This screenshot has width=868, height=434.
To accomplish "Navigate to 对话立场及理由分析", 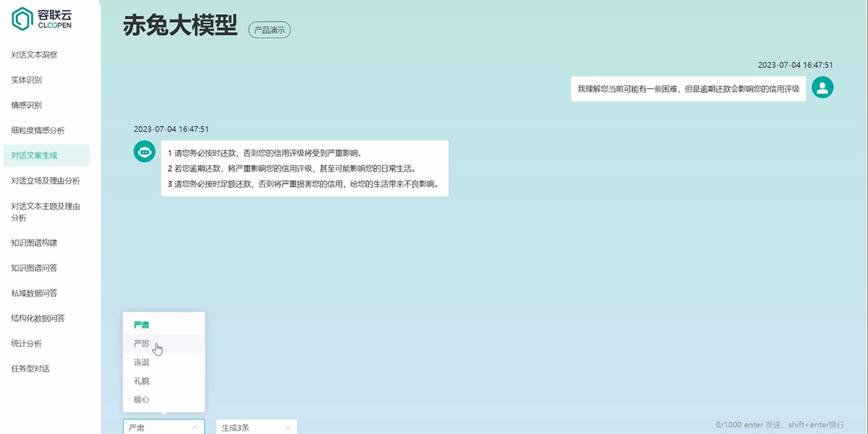I will pyautogui.click(x=44, y=180).
